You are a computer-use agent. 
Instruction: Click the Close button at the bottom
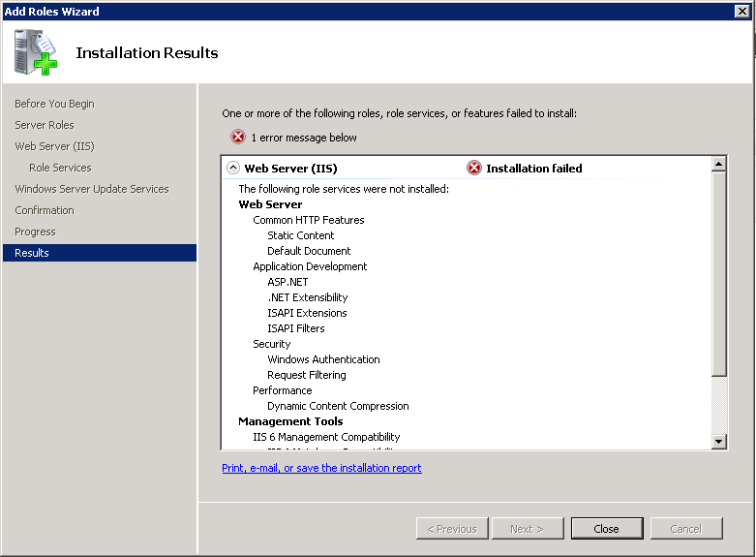tap(607, 529)
